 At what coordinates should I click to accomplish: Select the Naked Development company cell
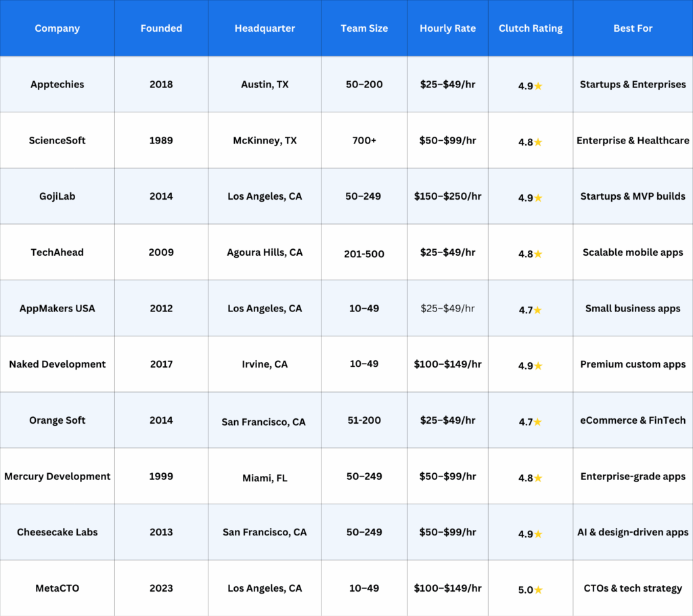coord(57,364)
